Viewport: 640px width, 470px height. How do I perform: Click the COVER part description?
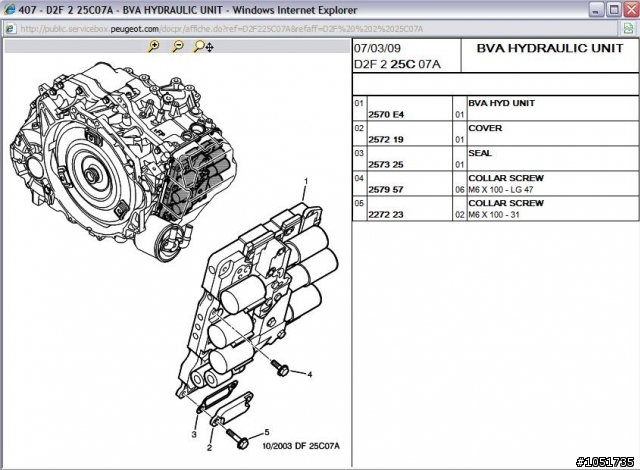pos(485,128)
